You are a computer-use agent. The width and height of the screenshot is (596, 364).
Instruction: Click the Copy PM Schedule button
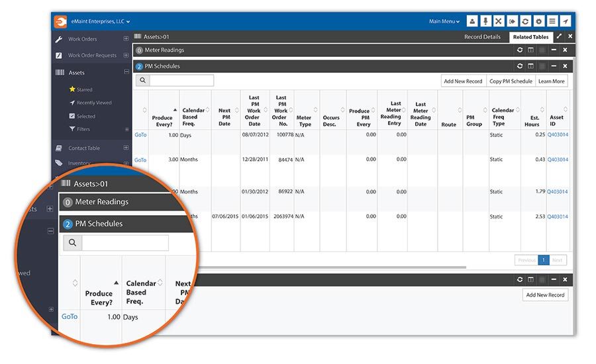click(x=511, y=81)
